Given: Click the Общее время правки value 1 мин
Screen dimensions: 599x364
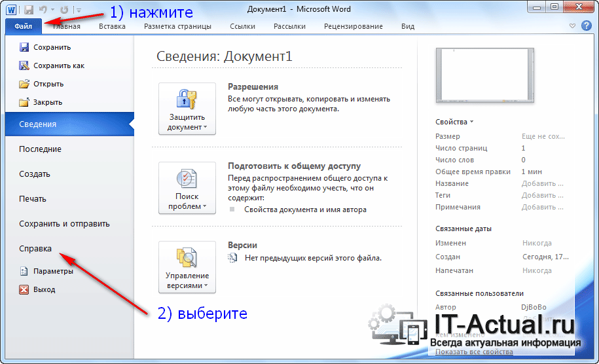Looking at the screenshot, I should [532, 172].
